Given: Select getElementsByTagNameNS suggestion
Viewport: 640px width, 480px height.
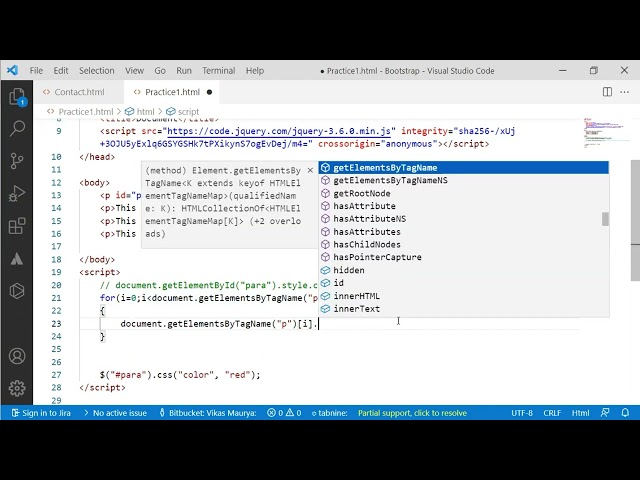Looking at the screenshot, I should coord(464,180).
